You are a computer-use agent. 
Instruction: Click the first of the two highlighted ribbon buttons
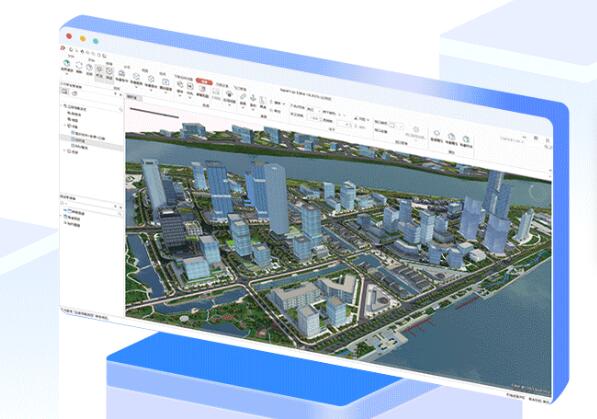point(99,71)
